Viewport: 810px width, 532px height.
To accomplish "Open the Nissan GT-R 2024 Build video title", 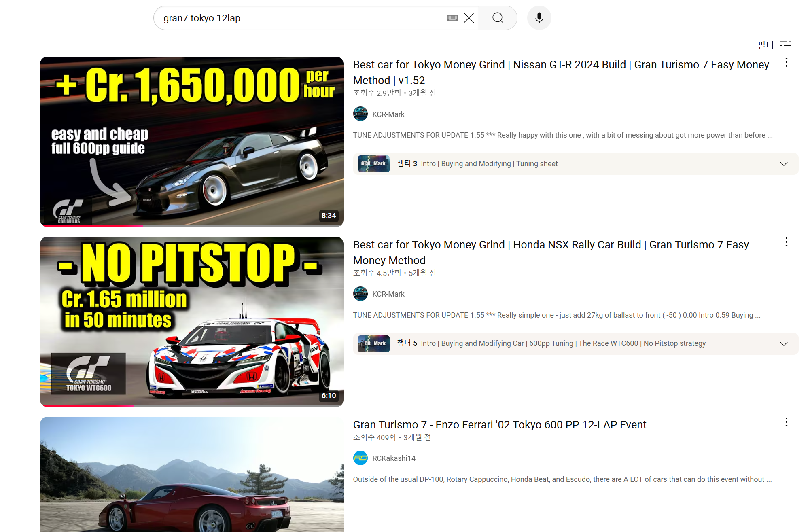I will [x=561, y=72].
